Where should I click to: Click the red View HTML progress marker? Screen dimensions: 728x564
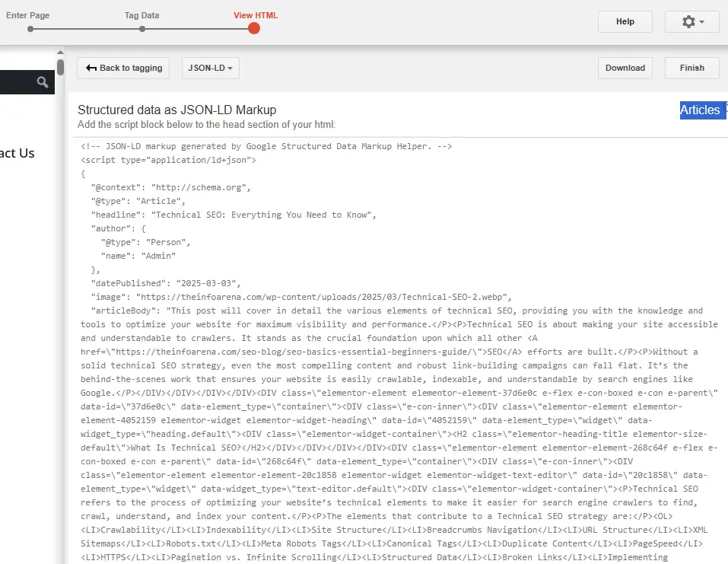[x=254, y=29]
